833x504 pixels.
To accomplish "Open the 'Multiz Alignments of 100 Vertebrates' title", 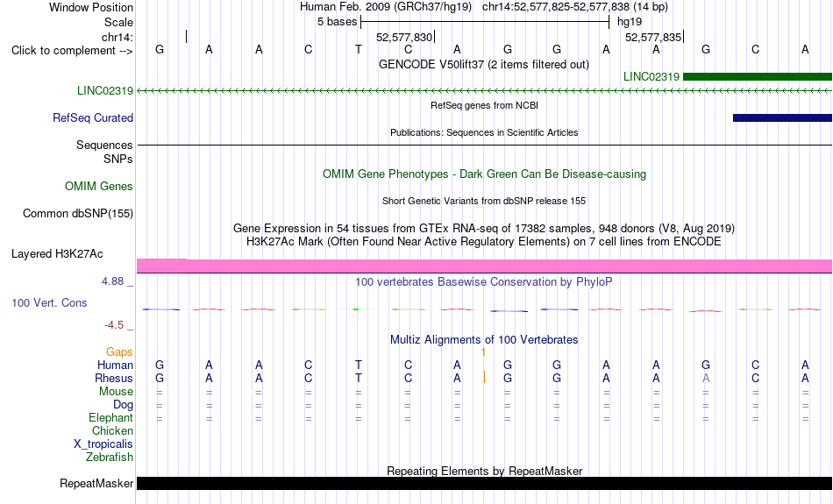I will [484, 340].
